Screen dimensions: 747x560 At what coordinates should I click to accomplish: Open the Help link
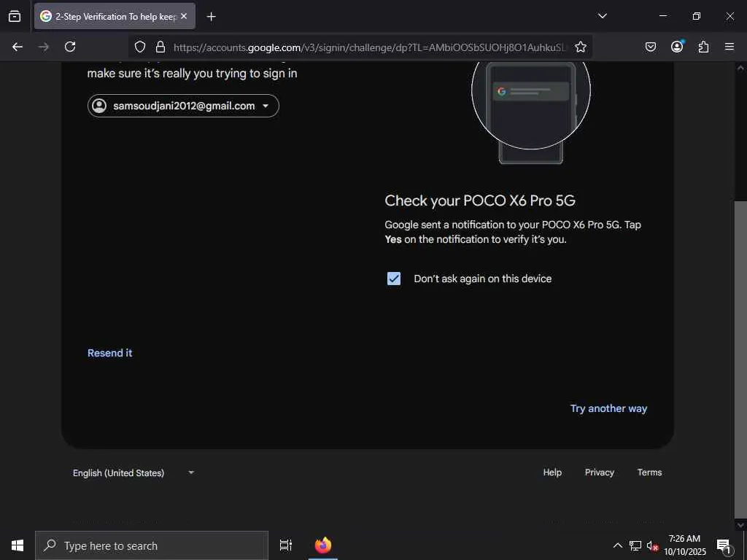click(x=552, y=472)
